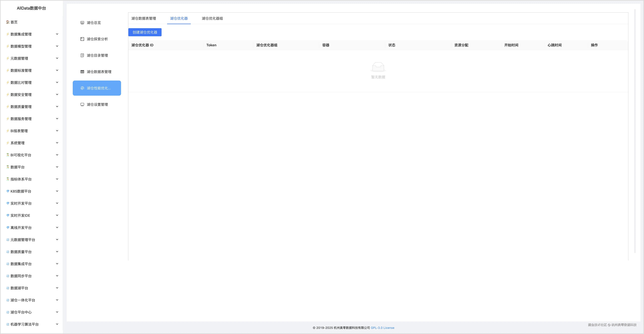This screenshot has width=644, height=334.
Task: Click the 湖仓探索分析 terminal icon
Action: coord(82,39)
